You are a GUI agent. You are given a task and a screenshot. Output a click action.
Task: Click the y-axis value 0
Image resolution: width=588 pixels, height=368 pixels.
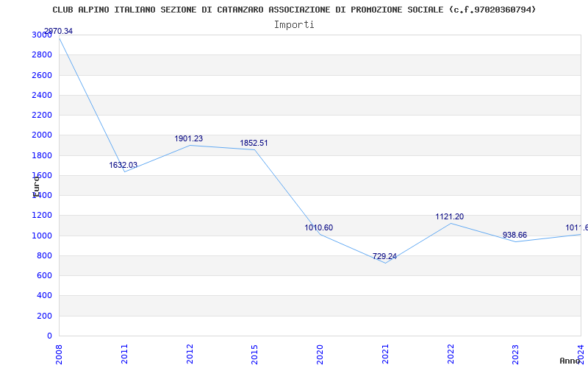pyautogui.click(x=49, y=336)
